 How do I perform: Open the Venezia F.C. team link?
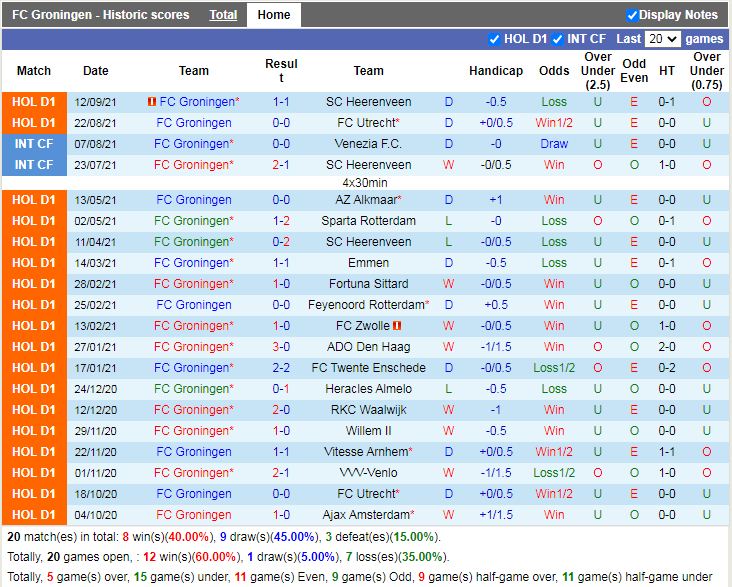coord(368,144)
